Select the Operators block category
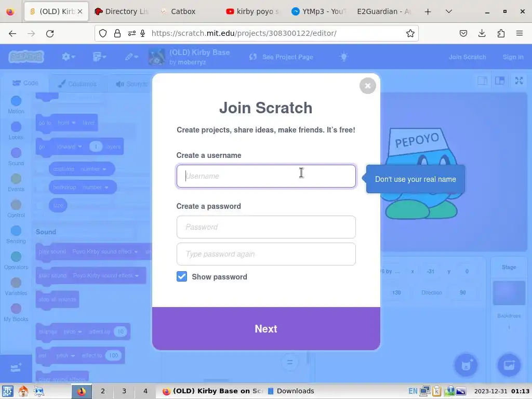The width and height of the screenshot is (532, 399). (x=16, y=261)
